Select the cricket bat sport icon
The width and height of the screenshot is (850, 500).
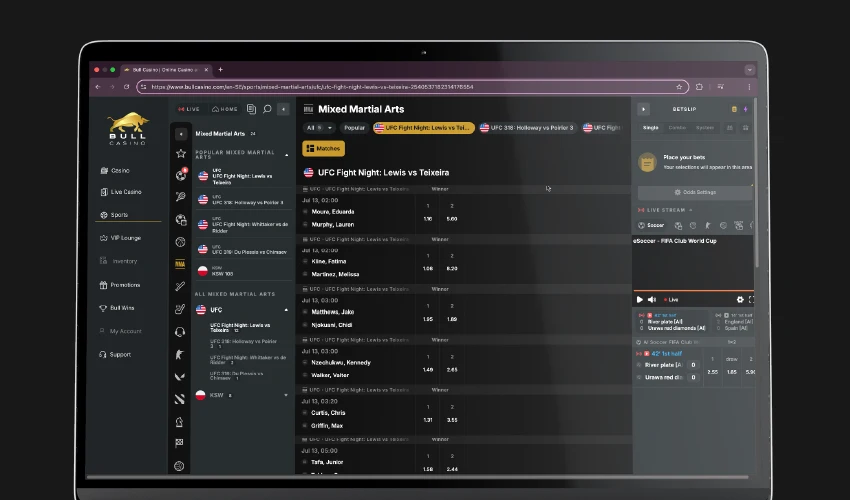181,286
